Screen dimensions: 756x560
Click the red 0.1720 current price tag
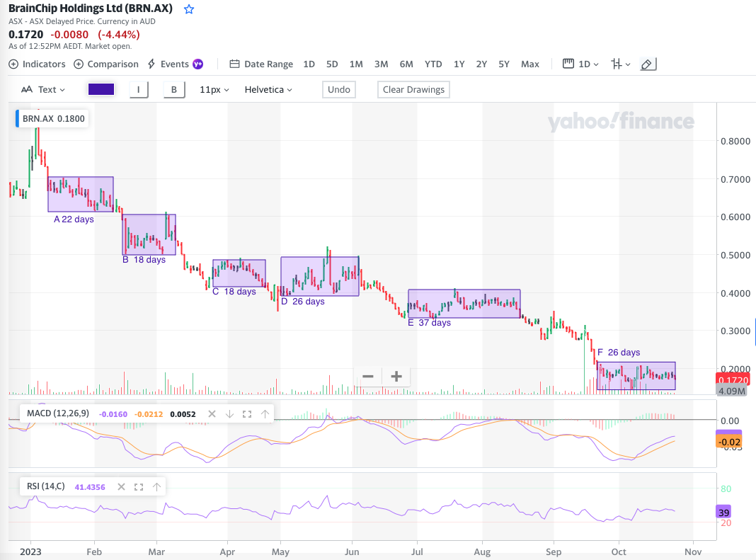[x=733, y=380]
